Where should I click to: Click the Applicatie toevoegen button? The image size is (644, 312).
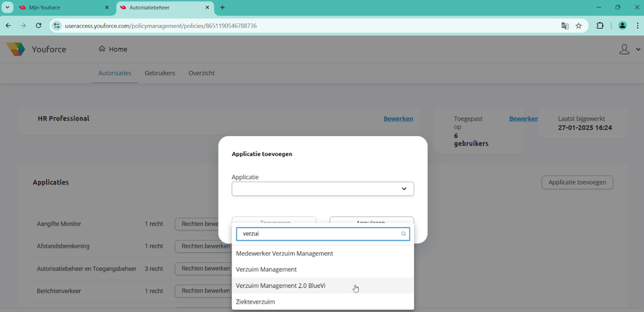pos(577,182)
